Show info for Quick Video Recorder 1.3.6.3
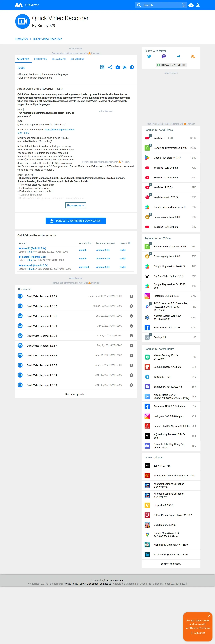 [131, 296]
